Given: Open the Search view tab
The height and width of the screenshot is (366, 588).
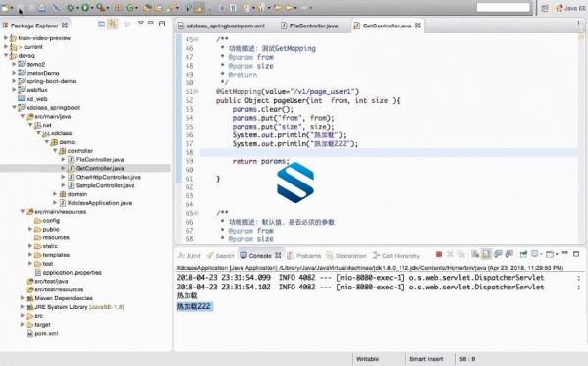Looking at the screenshot, I should click(x=220, y=256).
